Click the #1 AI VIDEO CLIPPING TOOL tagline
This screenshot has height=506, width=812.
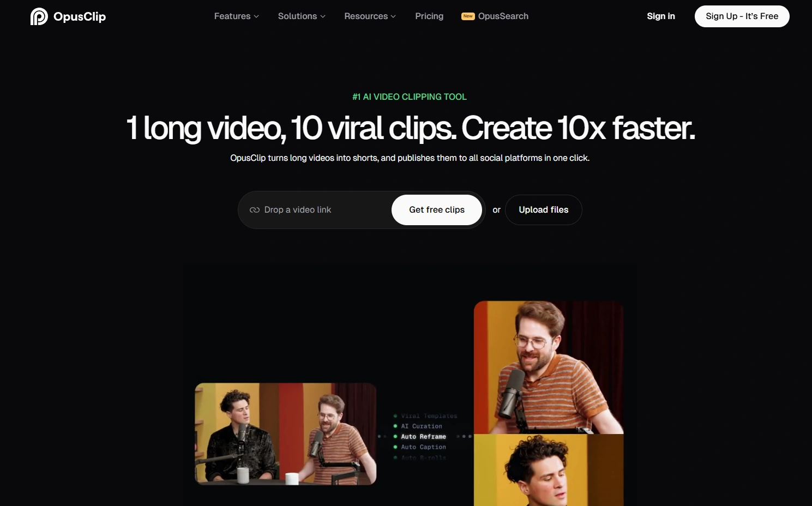(410, 97)
